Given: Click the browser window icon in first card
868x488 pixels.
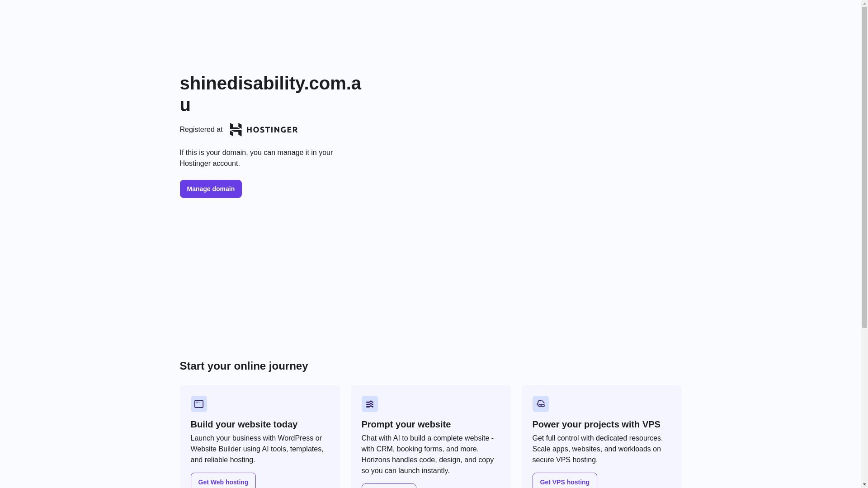Looking at the screenshot, I should pyautogui.click(x=199, y=404).
